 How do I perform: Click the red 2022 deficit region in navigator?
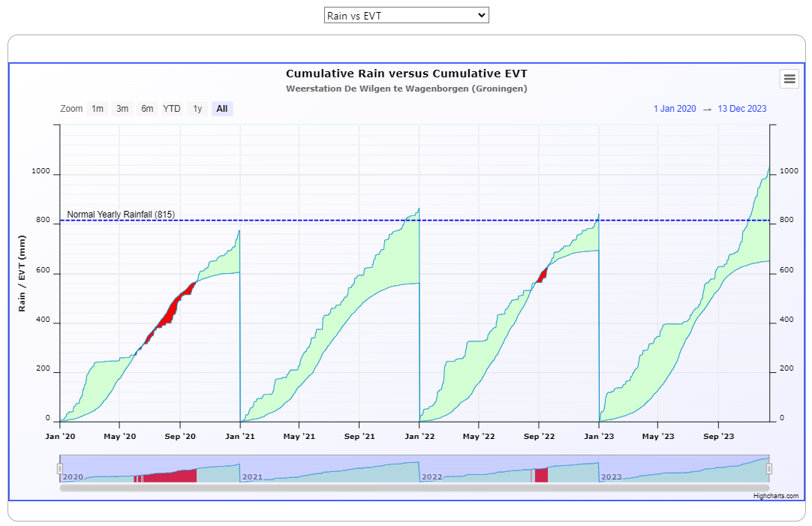(541, 476)
